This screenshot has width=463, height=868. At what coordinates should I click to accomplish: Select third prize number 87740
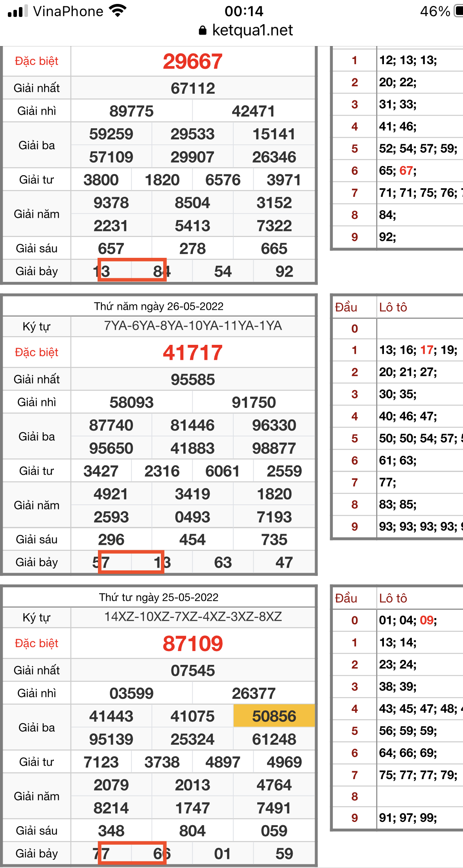(x=111, y=425)
